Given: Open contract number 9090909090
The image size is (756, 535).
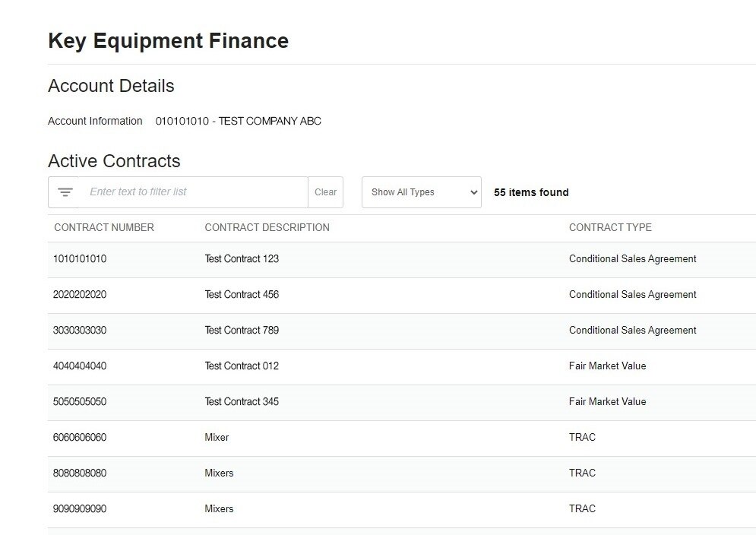Looking at the screenshot, I should click(x=80, y=509).
